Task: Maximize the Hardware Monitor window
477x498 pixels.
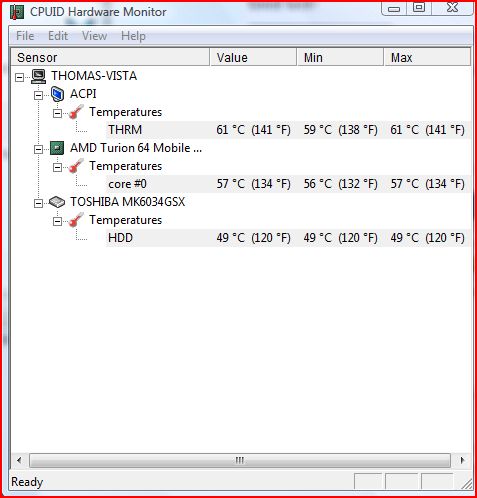Action: 419,8
